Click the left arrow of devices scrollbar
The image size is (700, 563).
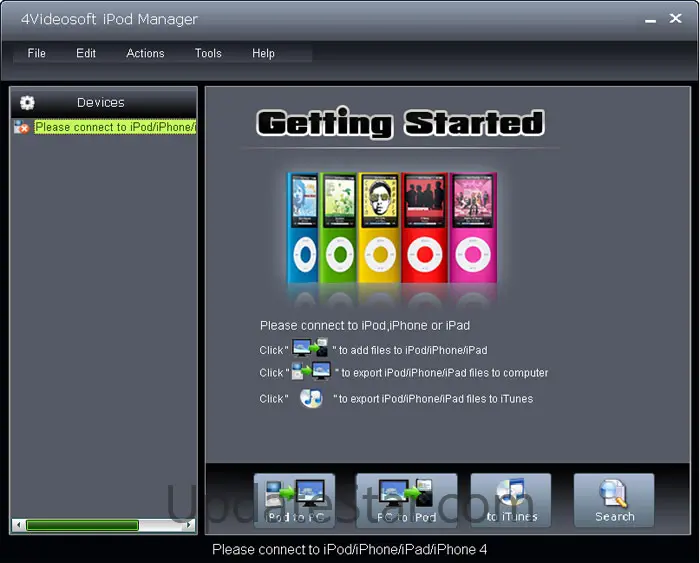(18, 525)
